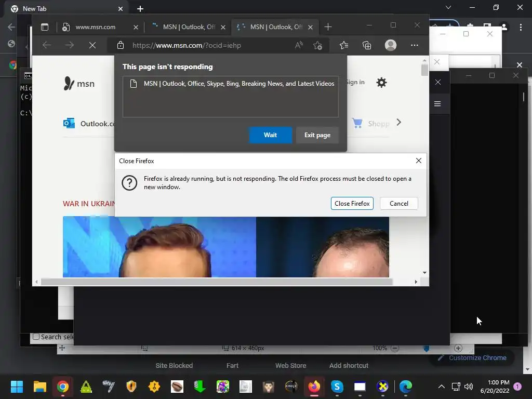
Task: Toggle Read aloud icon in Edge
Action: (299, 45)
